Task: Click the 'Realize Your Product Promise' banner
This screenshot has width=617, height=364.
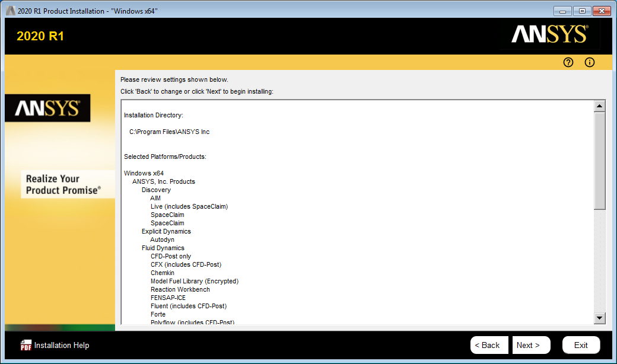Action: click(63, 184)
